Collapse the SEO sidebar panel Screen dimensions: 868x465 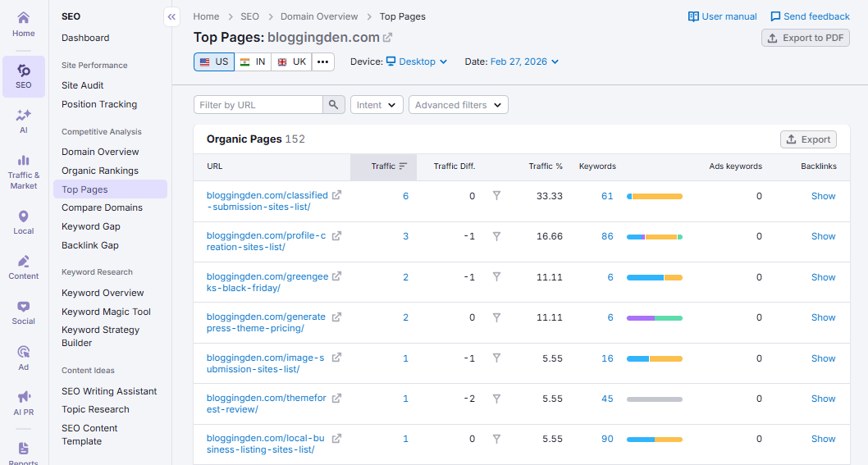[171, 16]
